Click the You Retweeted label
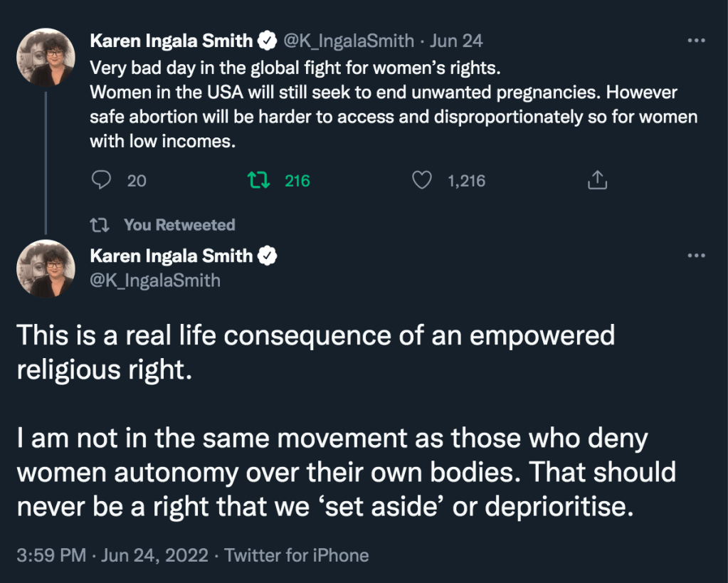The image size is (728, 583). click(x=179, y=225)
